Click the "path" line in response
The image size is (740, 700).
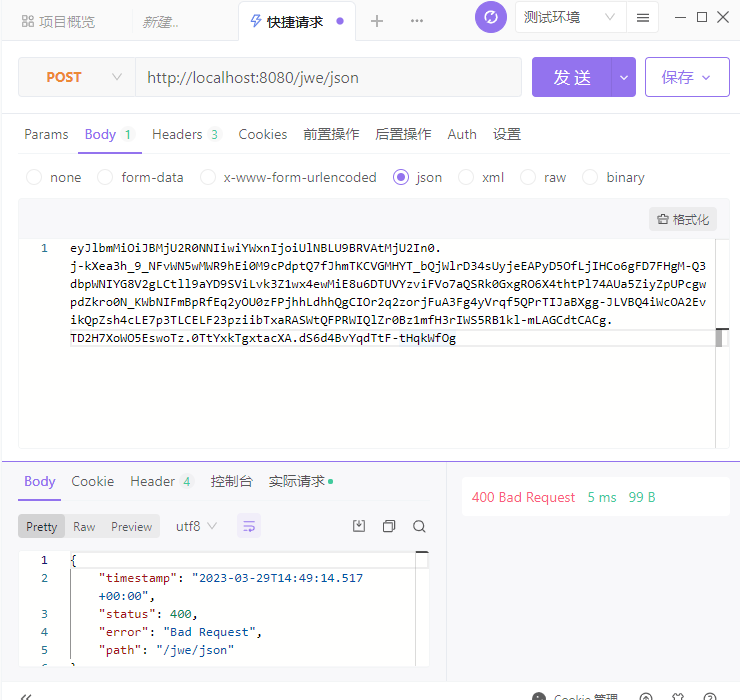pyautogui.click(x=166, y=650)
